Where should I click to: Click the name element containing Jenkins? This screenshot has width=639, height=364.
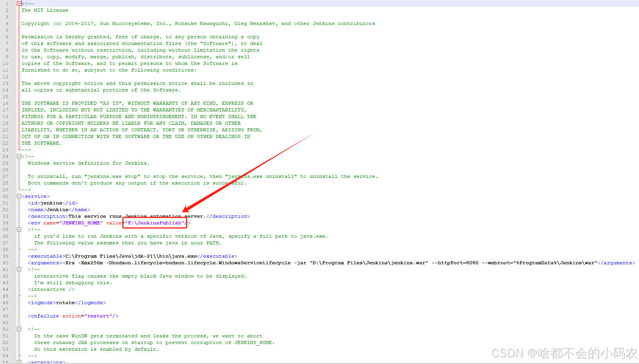pos(59,210)
